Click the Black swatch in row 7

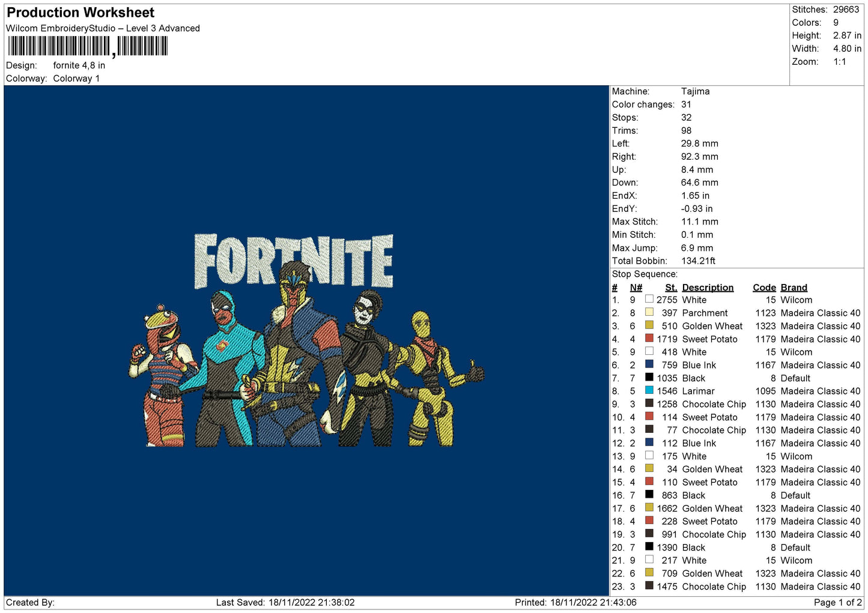[649, 377]
